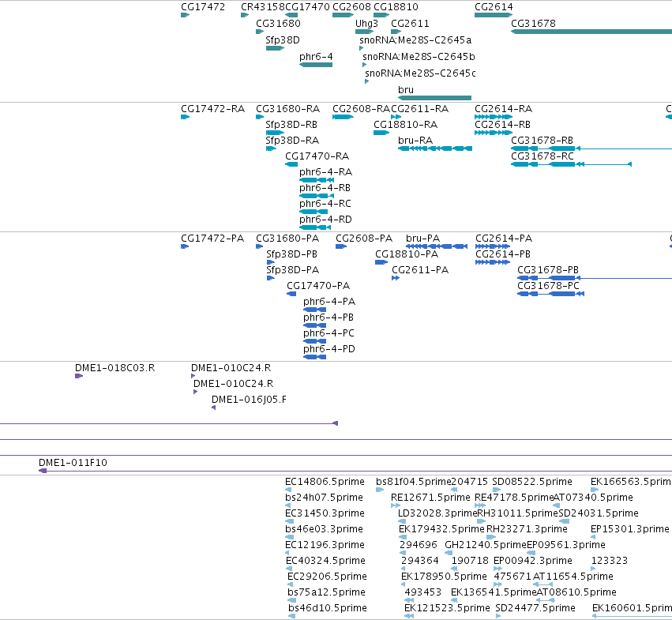The width and height of the screenshot is (672, 620).
Task: Click the CG2614 gene bar
Action: pyautogui.click(x=494, y=15)
